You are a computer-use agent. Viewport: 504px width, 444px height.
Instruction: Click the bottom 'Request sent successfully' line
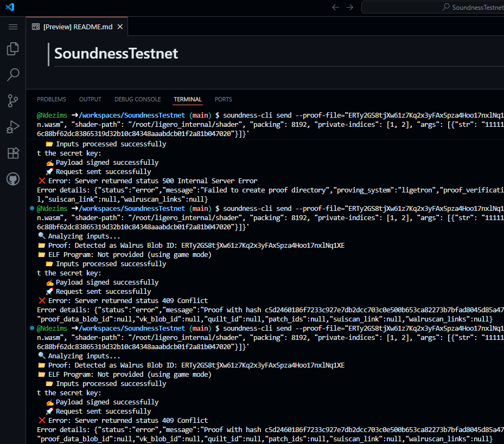(98, 411)
